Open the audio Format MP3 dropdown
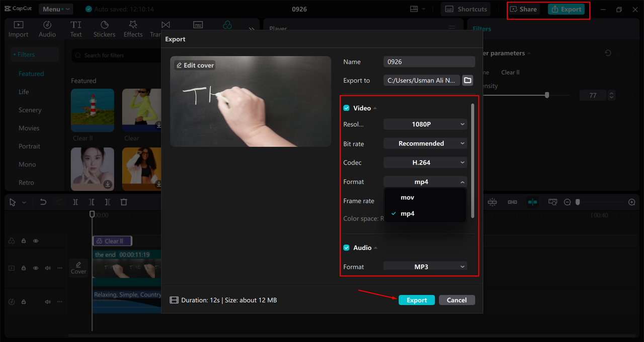Image resolution: width=644 pixels, height=342 pixels. tap(425, 266)
